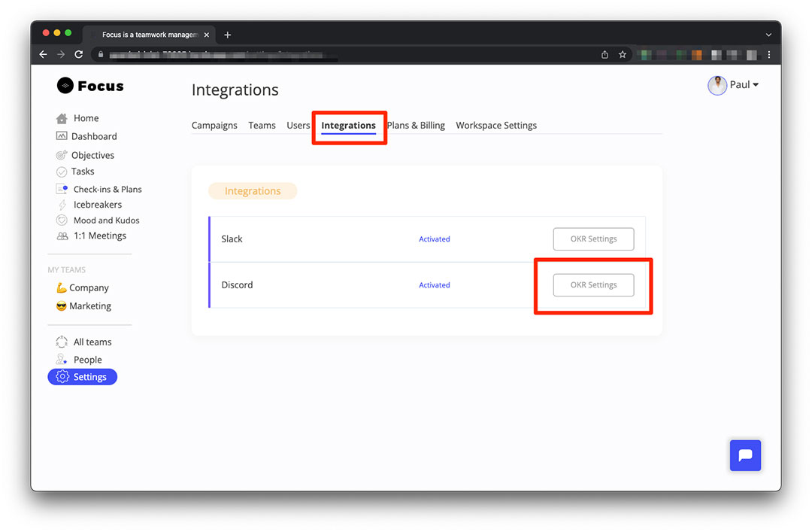Click the Settings gear icon
Image resolution: width=812 pixels, height=532 pixels.
click(62, 377)
